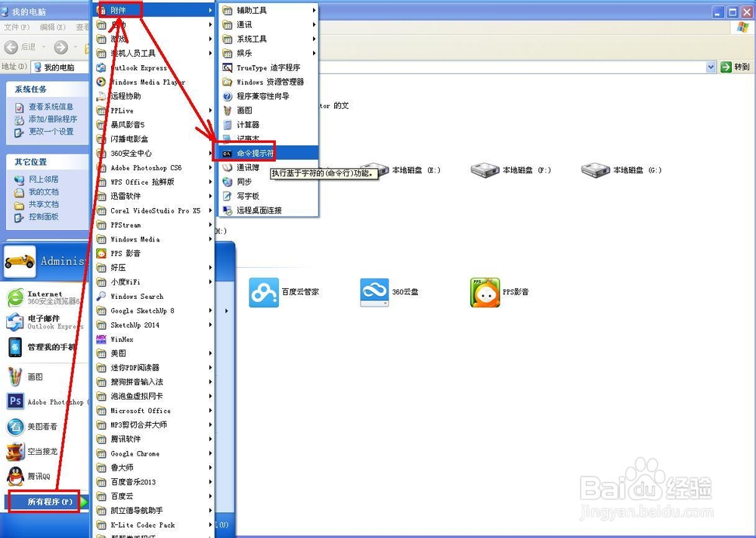
Task: Launch 腾讯QQ from Start menu
Action: click(47, 476)
